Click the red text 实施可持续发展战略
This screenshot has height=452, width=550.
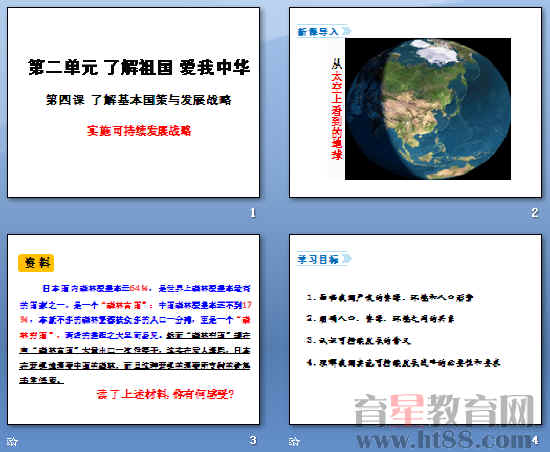coord(139,131)
